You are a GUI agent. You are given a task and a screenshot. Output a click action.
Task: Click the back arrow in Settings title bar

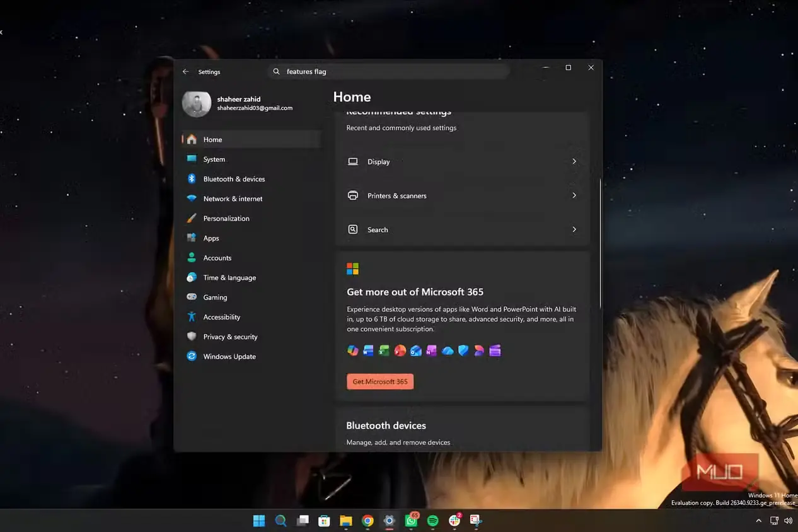click(185, 72)
